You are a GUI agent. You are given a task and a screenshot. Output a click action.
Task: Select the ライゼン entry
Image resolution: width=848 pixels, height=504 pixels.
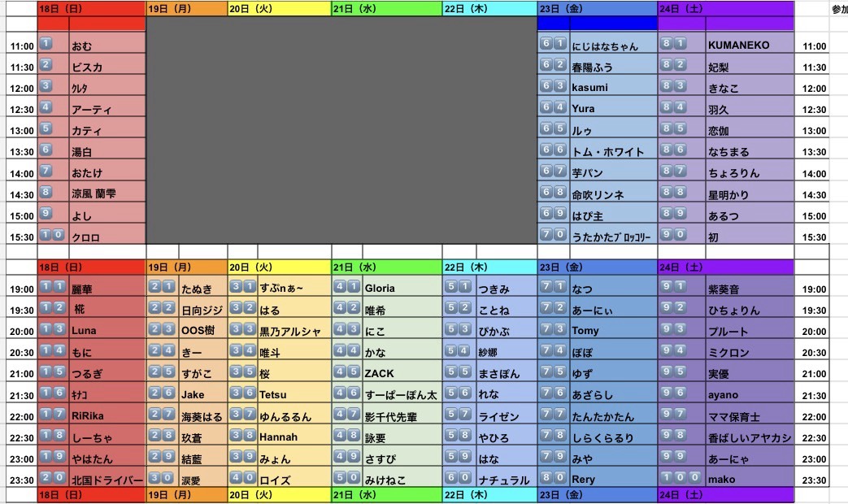coord(507,414)
